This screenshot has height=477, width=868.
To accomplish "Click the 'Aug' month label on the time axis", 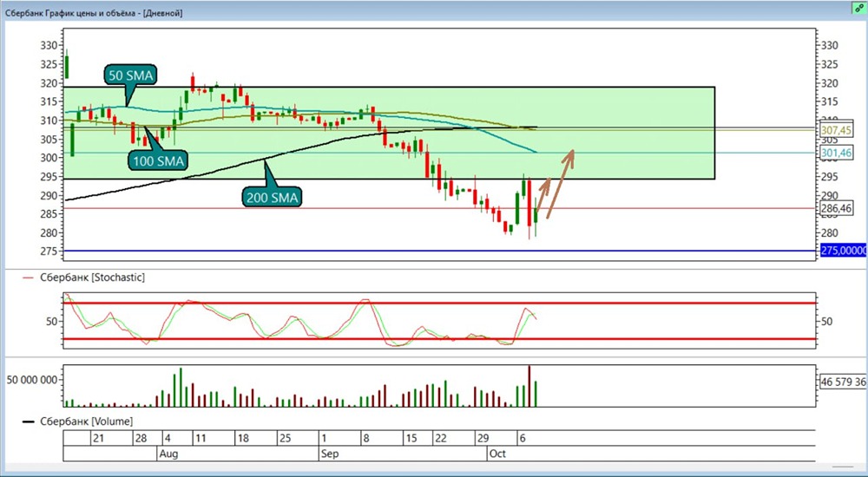I will pos(168,454).
